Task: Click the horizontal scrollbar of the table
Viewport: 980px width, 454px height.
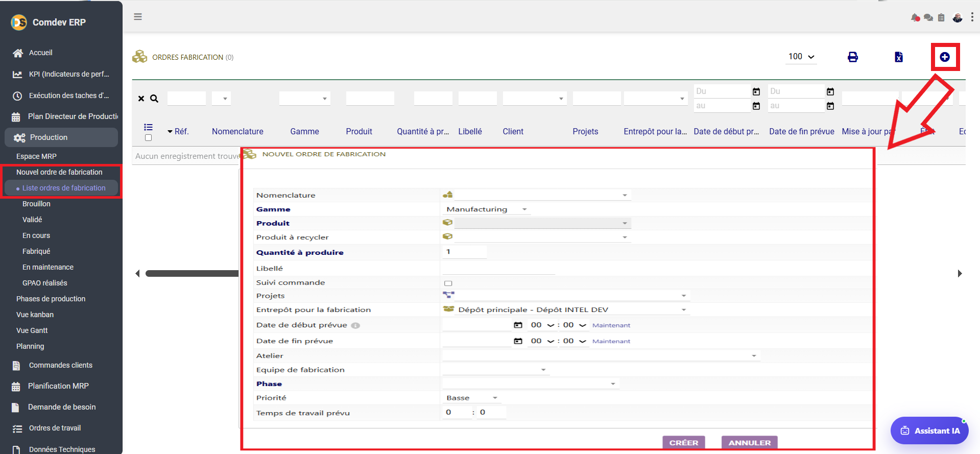Action: 192,274
